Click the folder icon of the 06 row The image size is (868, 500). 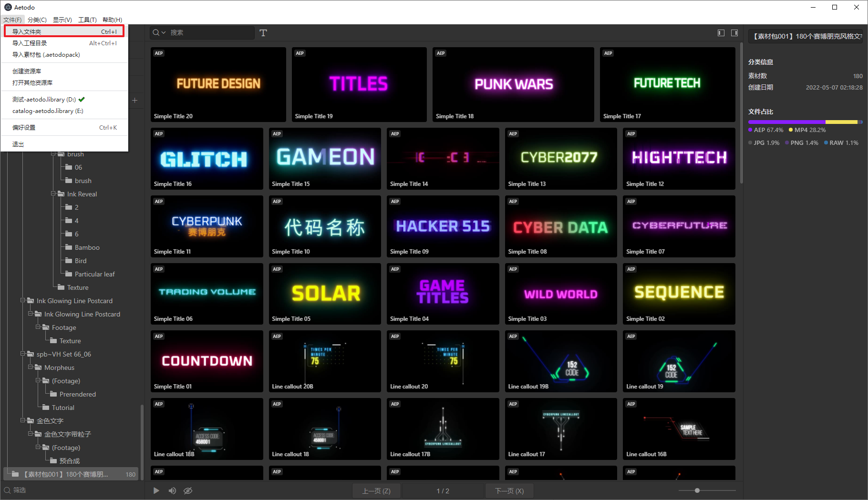(69, 167)
